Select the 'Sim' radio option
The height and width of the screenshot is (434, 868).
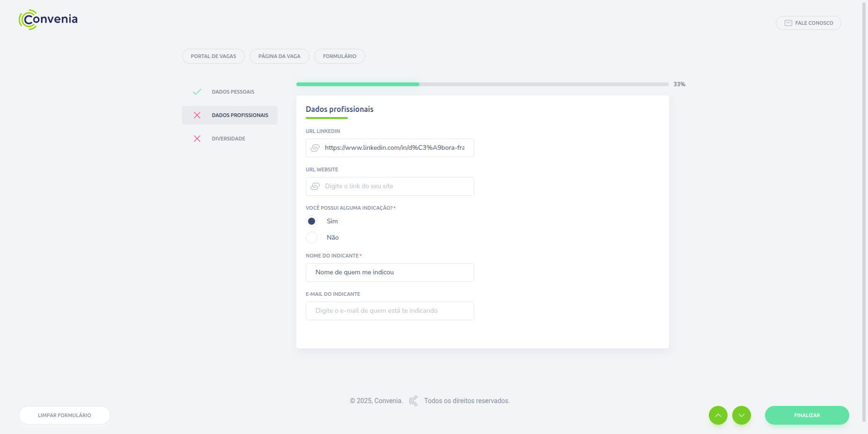coord(312,221)
